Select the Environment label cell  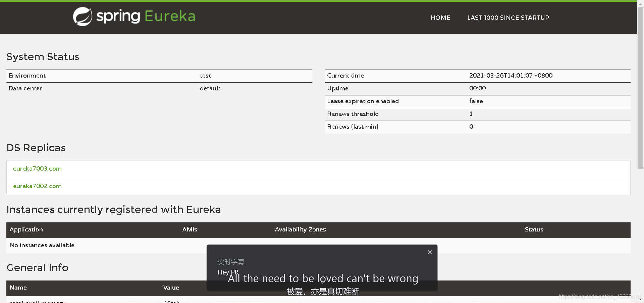coord(27,76)
